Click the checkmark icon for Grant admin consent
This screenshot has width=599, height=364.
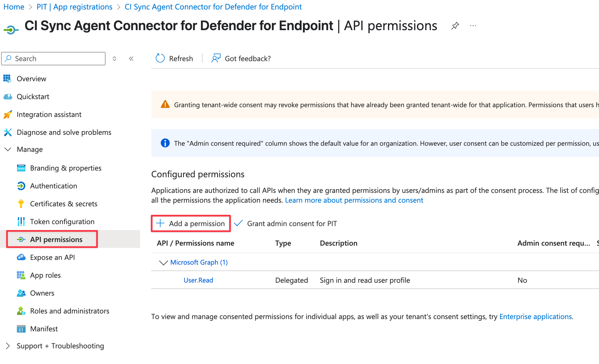pyautogui.click(x=238, y=223)
